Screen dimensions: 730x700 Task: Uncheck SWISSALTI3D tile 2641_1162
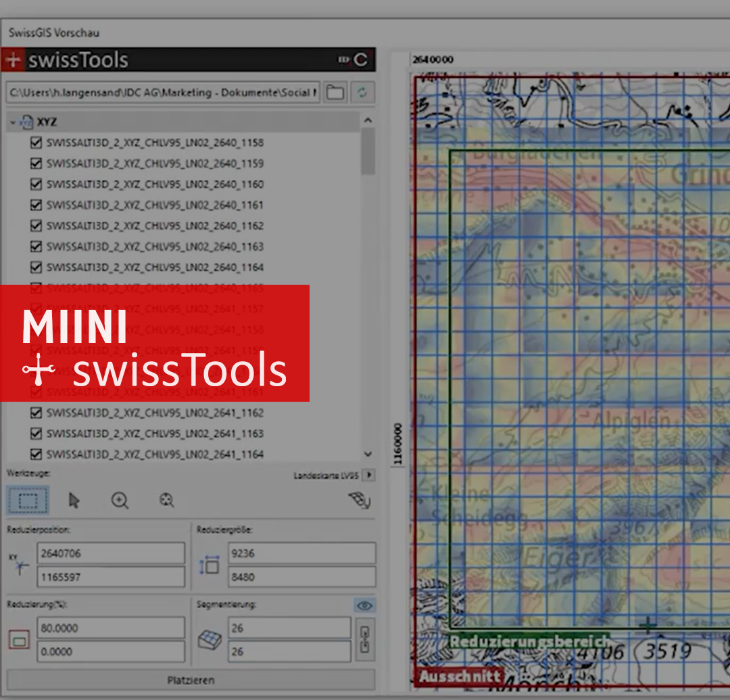click(x=36, y=413)
